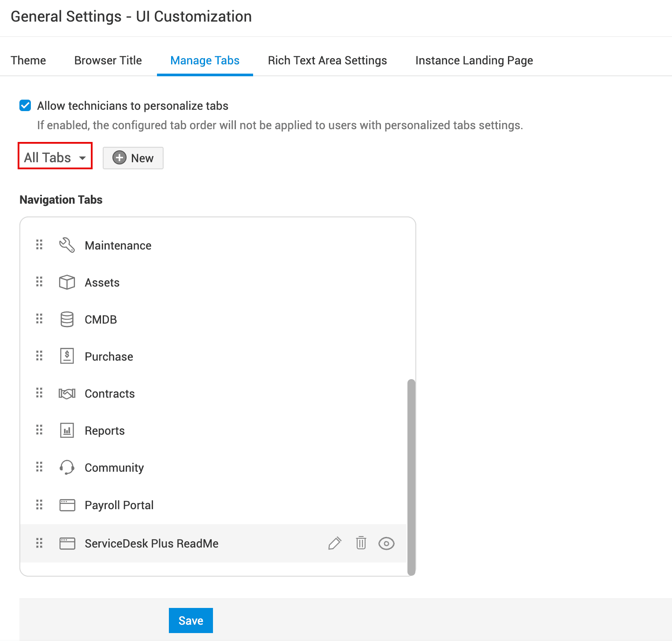Click the CMDB database icon
The height and width of the screenshot is (641, 672).
[x=67, y=319]
